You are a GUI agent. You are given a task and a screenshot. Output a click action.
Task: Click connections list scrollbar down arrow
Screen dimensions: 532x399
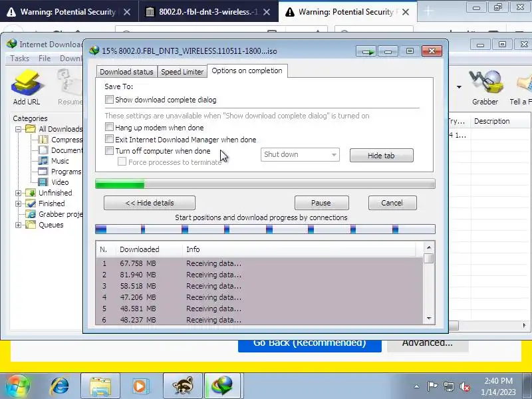[429, 319]
